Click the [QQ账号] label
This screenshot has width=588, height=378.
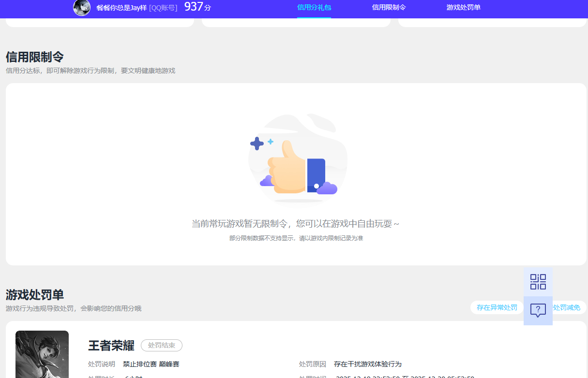point(163,8)
